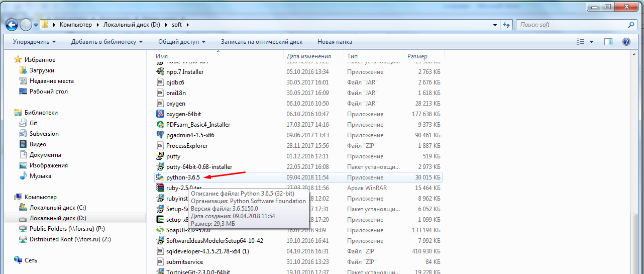Click the Back navigation arrow
The width and height of the screenshot is (644, 274).
point(11,24)
